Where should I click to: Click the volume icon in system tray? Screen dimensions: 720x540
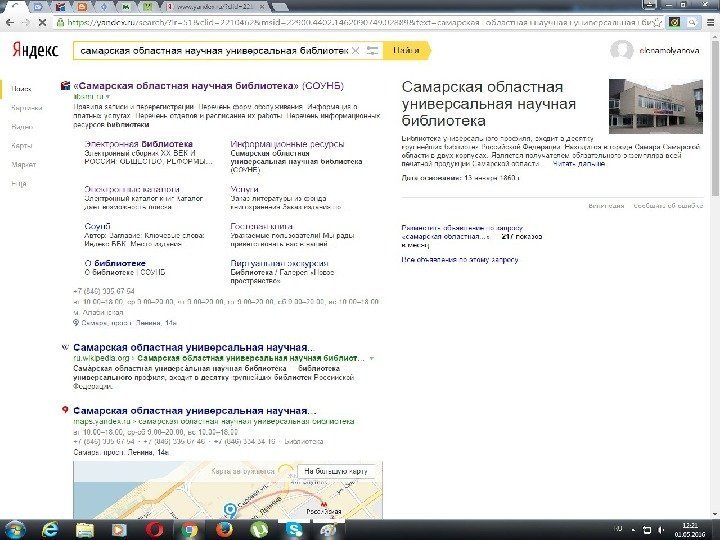[661, 530]
